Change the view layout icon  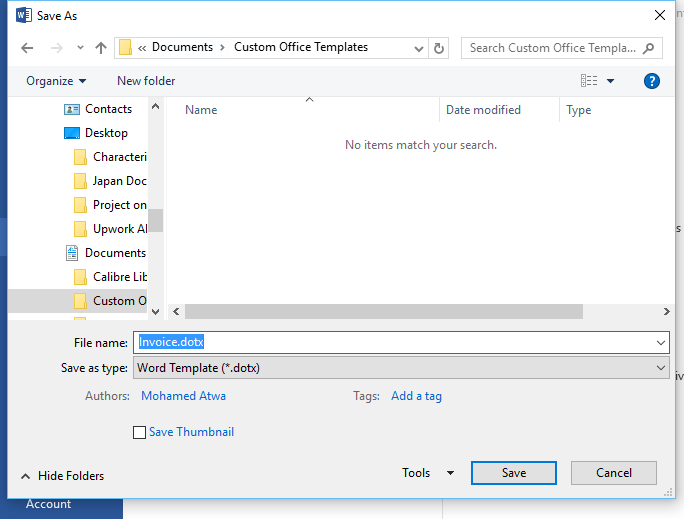[x=589, y=81]
